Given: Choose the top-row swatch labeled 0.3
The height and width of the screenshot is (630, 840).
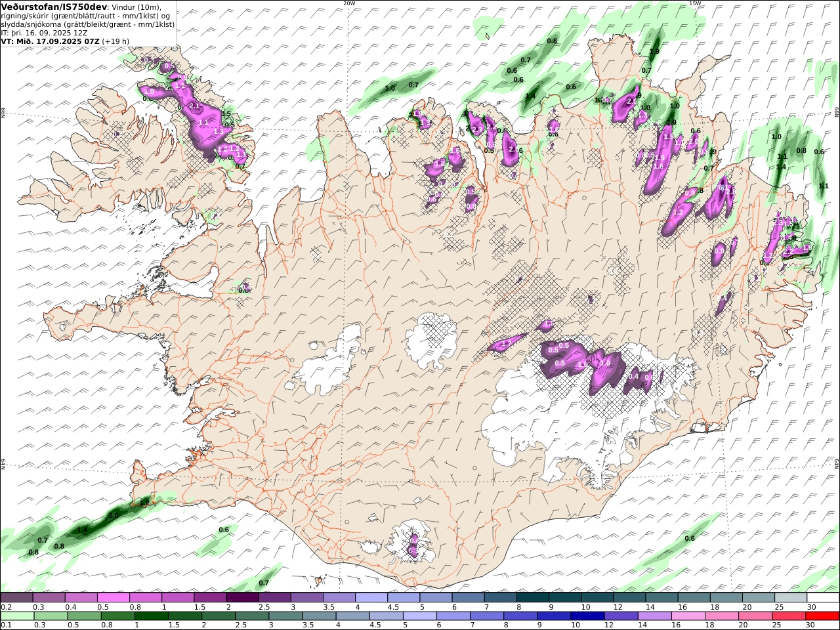Looking at the screenshot, I should 49,598.
